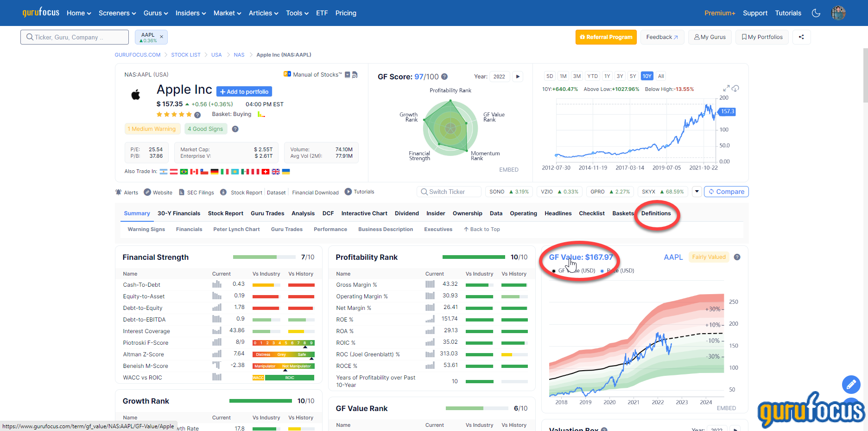Open the GF Value help icon
Viewport: 868px width, 431px height.
[x=737, y=257]
